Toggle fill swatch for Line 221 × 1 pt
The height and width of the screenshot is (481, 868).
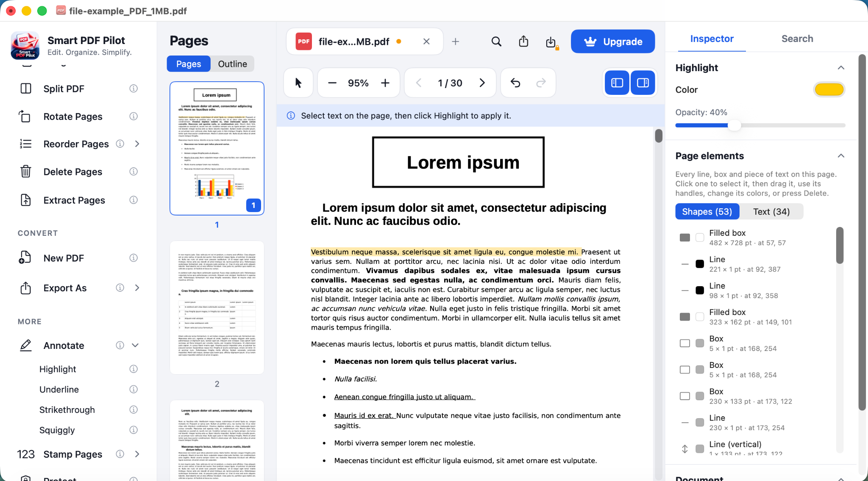(700, 264)
